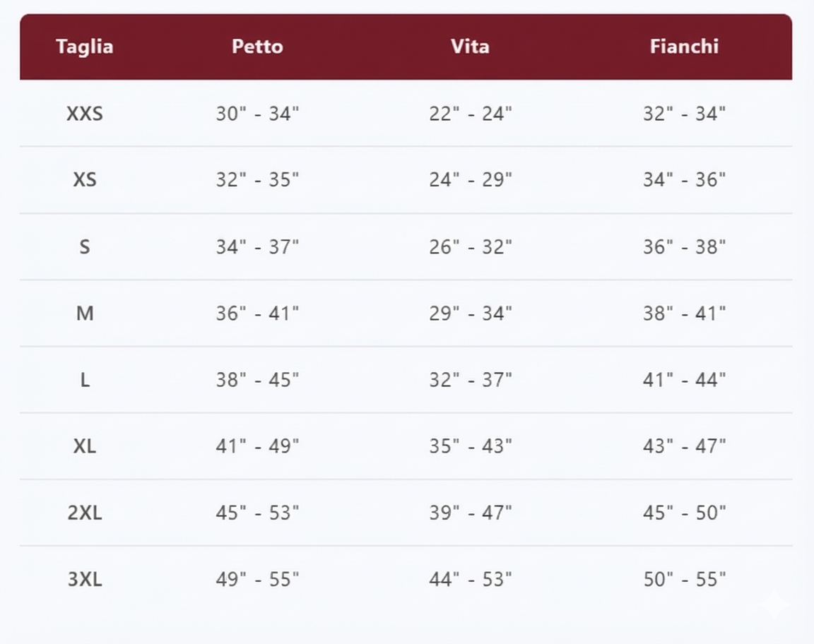Select the XS Vita value 24" - 29"
Image resolution: width=814 pixels, height=644 pixels.
pyautogui.click(x=470, y=180)
